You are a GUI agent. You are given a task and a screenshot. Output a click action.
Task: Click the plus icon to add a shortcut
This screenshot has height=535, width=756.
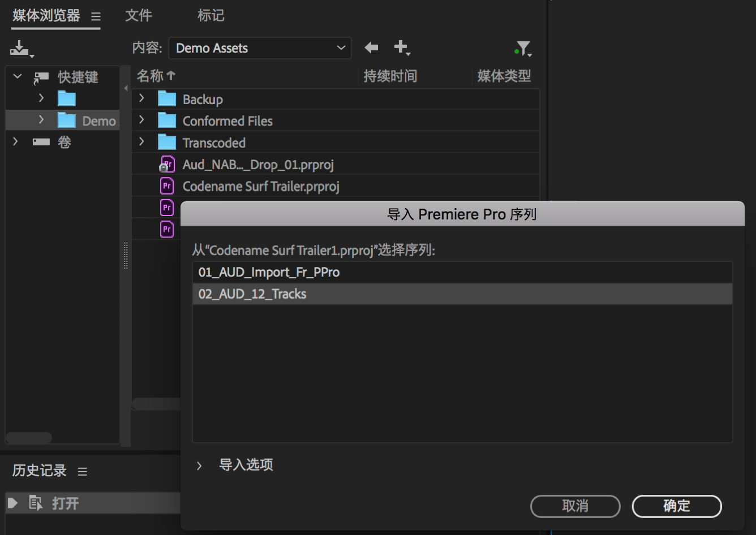click(x=402, y=48)
